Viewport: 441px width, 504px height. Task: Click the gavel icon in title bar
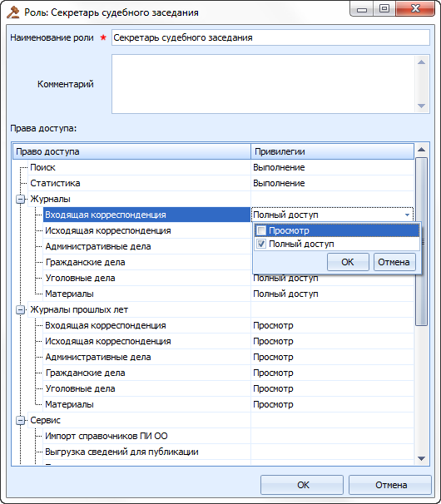click(12, 12)
